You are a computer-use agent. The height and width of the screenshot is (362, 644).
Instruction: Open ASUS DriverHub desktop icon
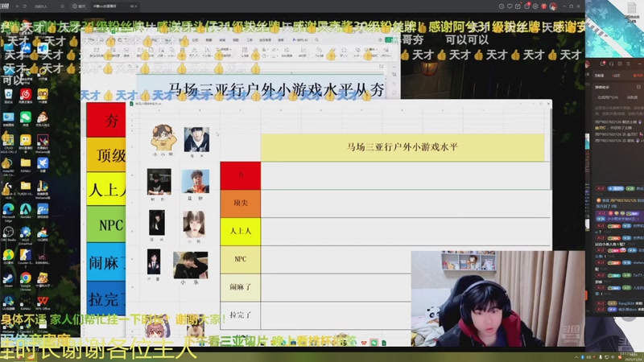click(26, 232)
